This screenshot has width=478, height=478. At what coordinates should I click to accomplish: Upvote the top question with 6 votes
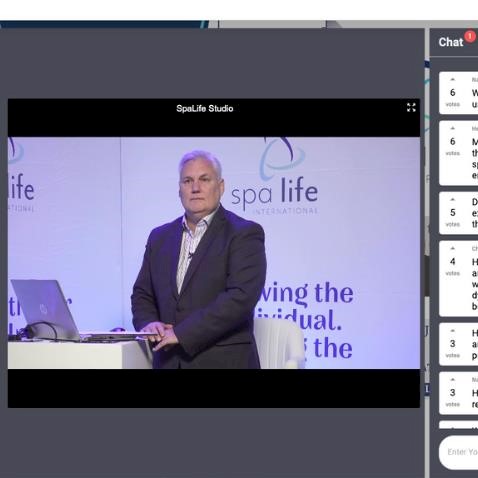tap(452, 80)
